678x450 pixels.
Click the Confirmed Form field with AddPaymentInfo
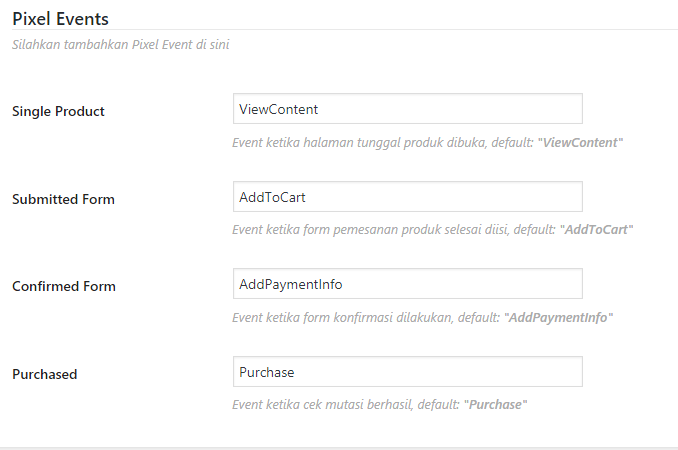coord(407,284)
